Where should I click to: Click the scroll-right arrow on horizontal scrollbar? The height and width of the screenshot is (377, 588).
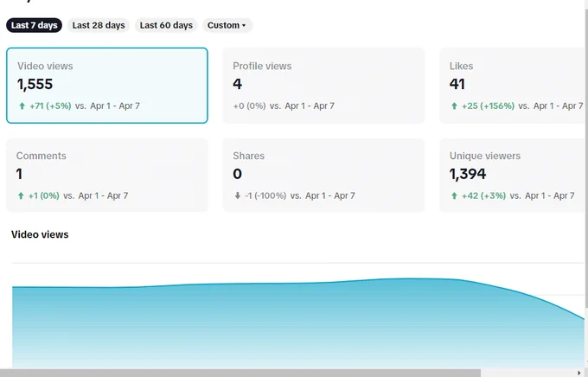[579, 373]
